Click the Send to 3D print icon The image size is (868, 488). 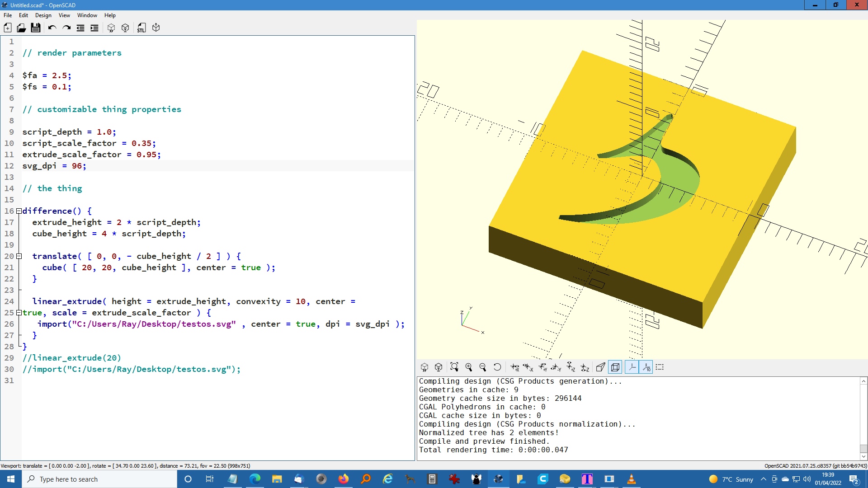(156, 28)
